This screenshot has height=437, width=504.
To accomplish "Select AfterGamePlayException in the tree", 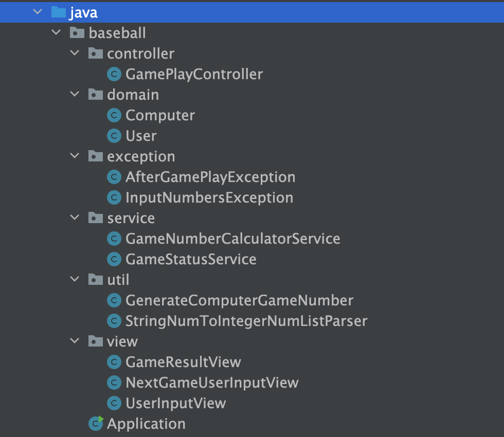I will (210, 177).
